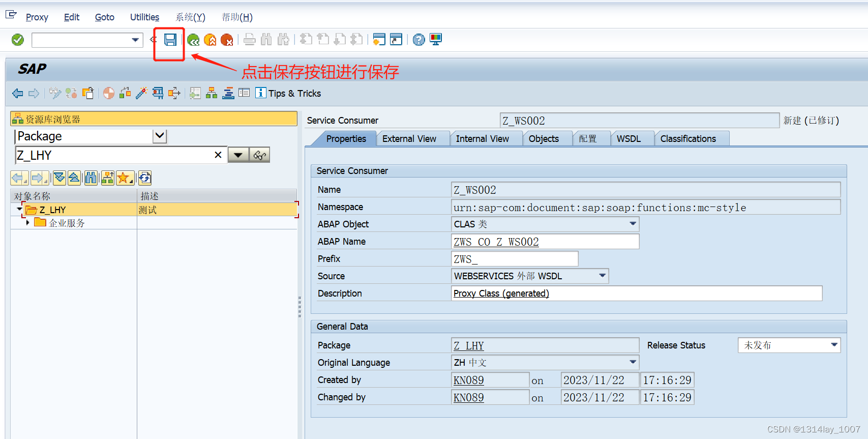Image resolution: width=868 pixels, height=439 pixels.
Task: Click the Customize Local Layout monitor icon
Action: pos(436,40)
